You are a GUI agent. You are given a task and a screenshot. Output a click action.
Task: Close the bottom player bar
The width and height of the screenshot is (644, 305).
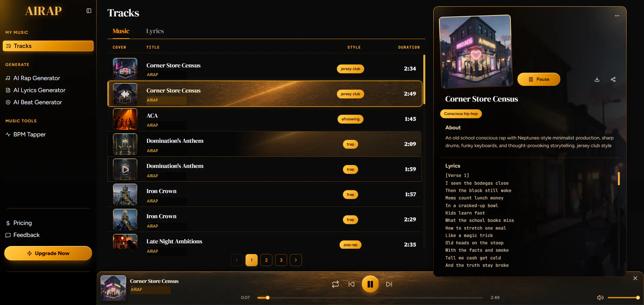pyautogui.click(x=635, y=278)
